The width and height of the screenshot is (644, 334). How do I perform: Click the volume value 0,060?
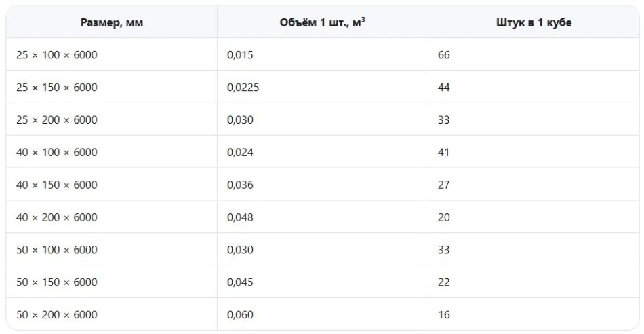pyautogui.click(x=240, y=315)
